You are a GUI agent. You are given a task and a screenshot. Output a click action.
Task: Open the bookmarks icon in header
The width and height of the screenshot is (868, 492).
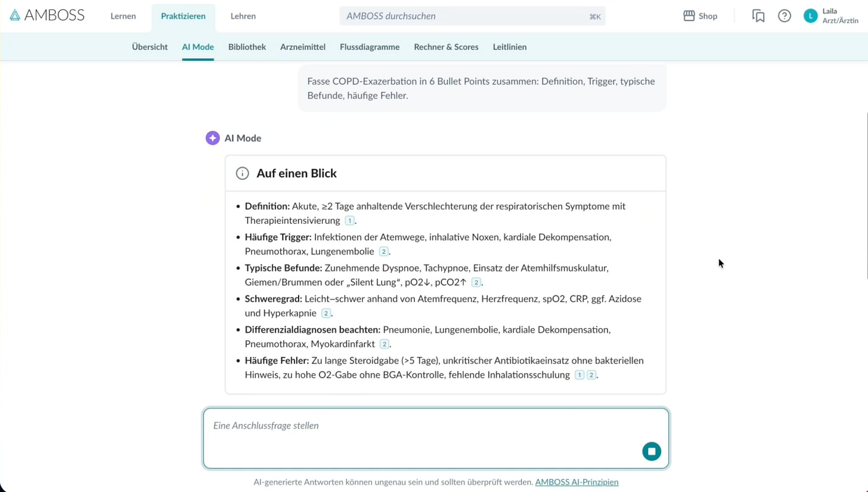758,16
